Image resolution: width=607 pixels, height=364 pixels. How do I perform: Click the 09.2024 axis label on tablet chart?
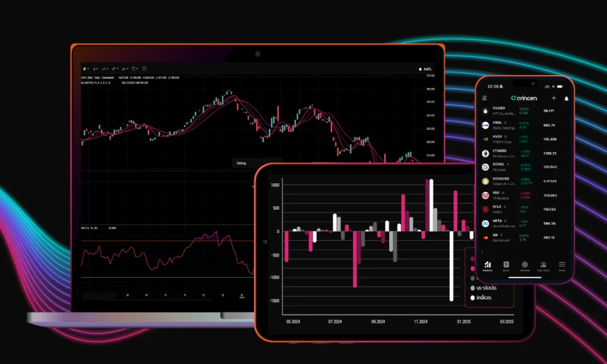[378, 322]
